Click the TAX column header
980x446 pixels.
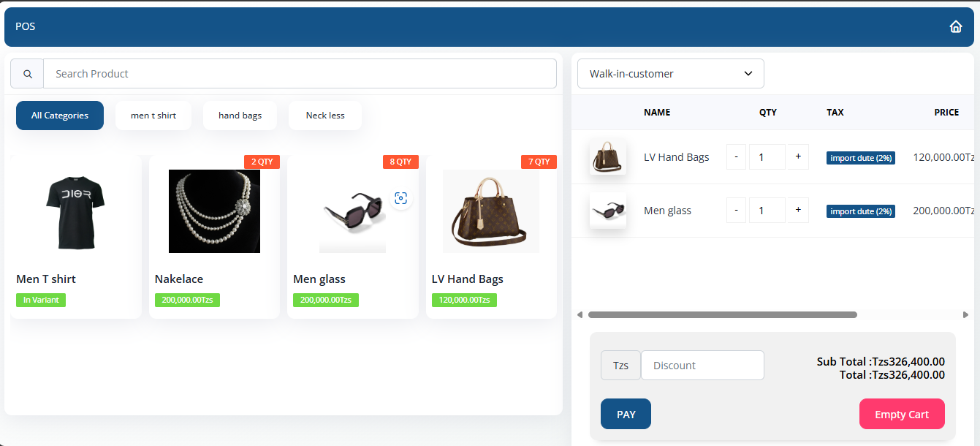[835, 113]
